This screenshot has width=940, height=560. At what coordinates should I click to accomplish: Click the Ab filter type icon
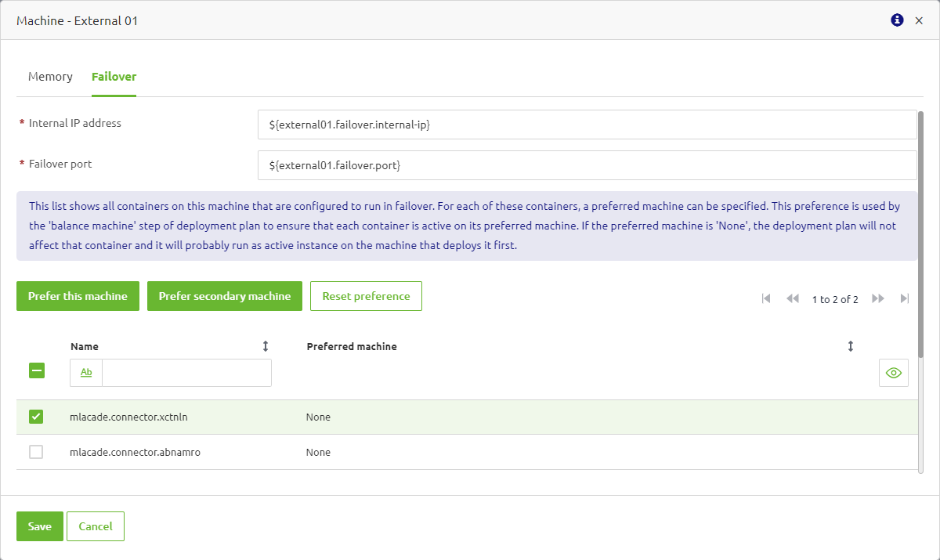click(85, 373)
